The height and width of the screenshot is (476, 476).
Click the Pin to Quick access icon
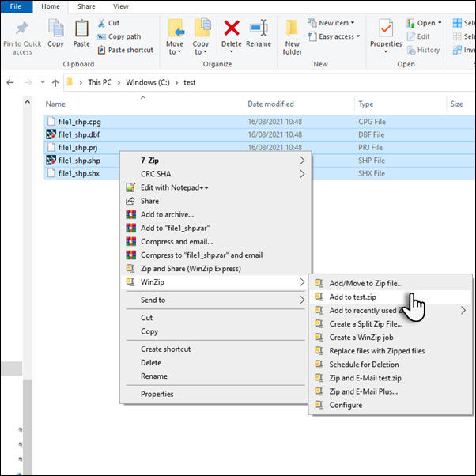(22, 28)
